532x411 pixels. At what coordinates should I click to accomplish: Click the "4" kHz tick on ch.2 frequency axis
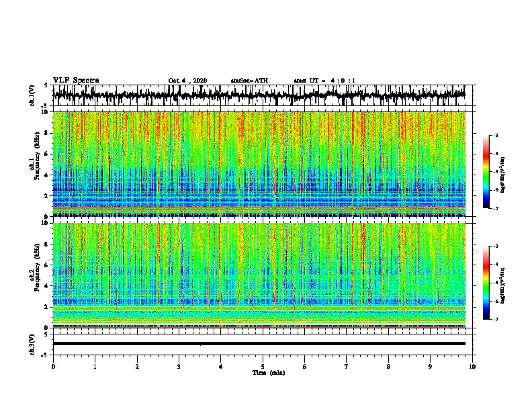coord(47,286)
